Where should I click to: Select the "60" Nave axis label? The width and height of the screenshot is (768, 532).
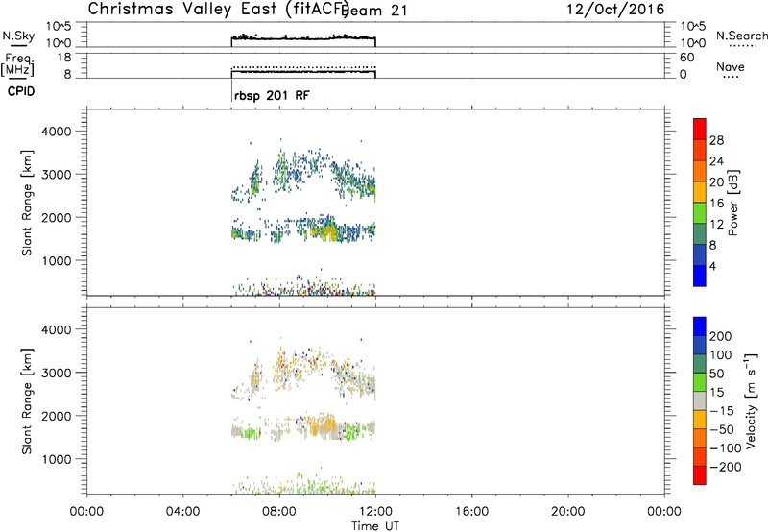coord(687,58)
